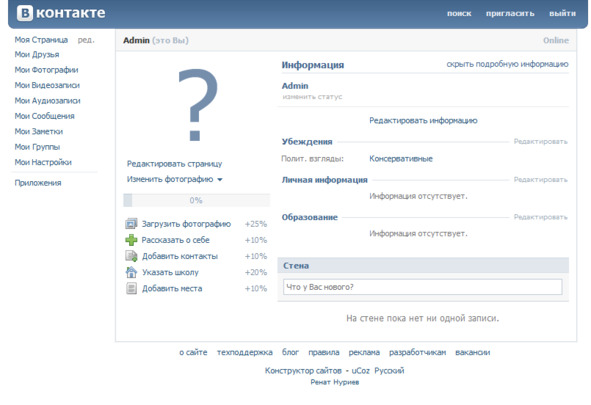
Task: Click the contacts icon beside Добавить контакты
Action: click(x=131, y=256)
